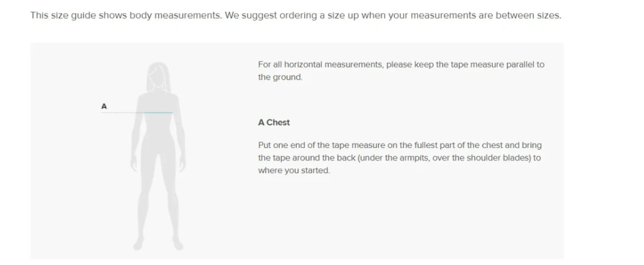Click the teal chest measurement line
This screenshot has width=644, height=265.
[159, 113]
